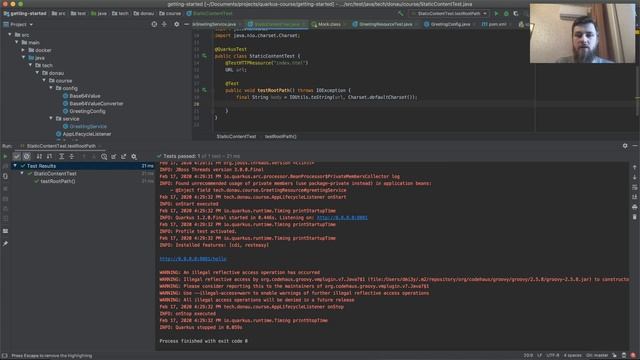The height and width of the screenshot is (360, 640).
Task: Run StaticContentTest.testRootPath from toolbar
Action: click(x=496, y=13)
